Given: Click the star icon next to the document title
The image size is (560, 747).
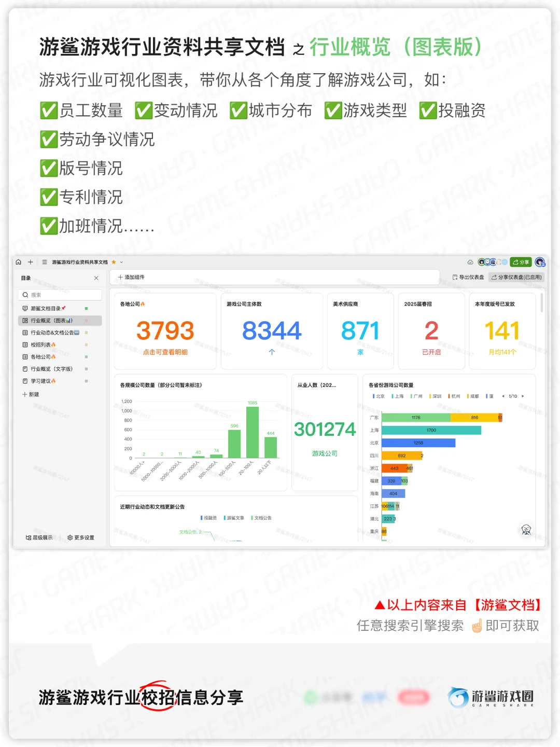Looking at the screenshot, I should point(114,262).
